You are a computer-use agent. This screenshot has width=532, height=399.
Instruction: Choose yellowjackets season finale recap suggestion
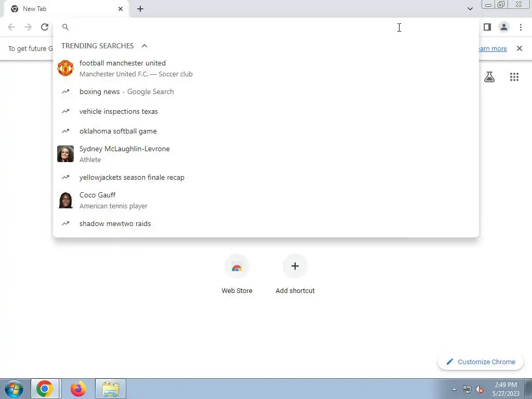(266, 177)
